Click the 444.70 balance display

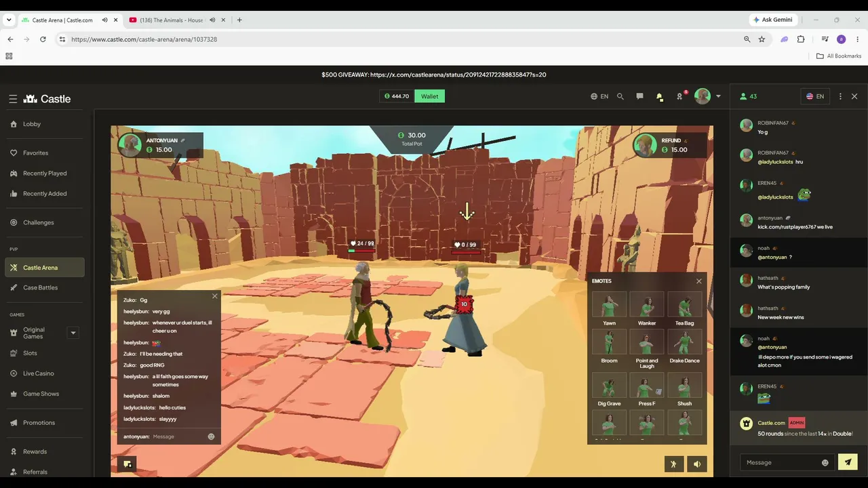pos(397,96)
